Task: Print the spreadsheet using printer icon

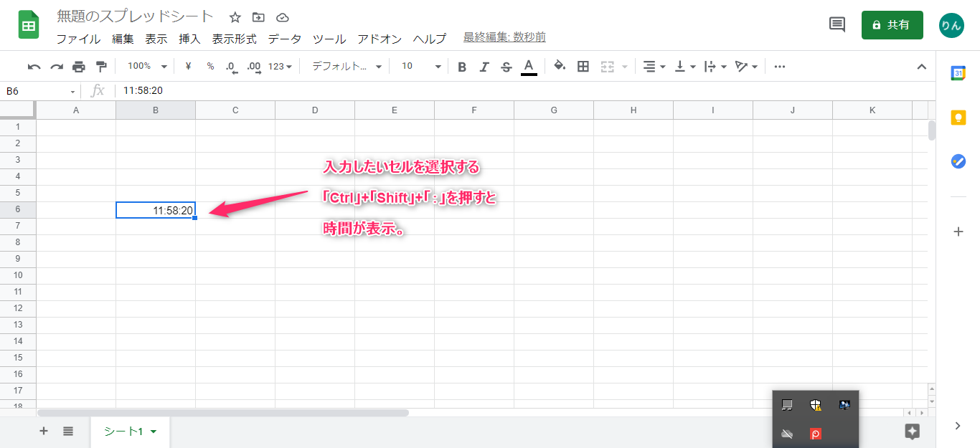Action: pyautogui.click(x=79, y=67)
